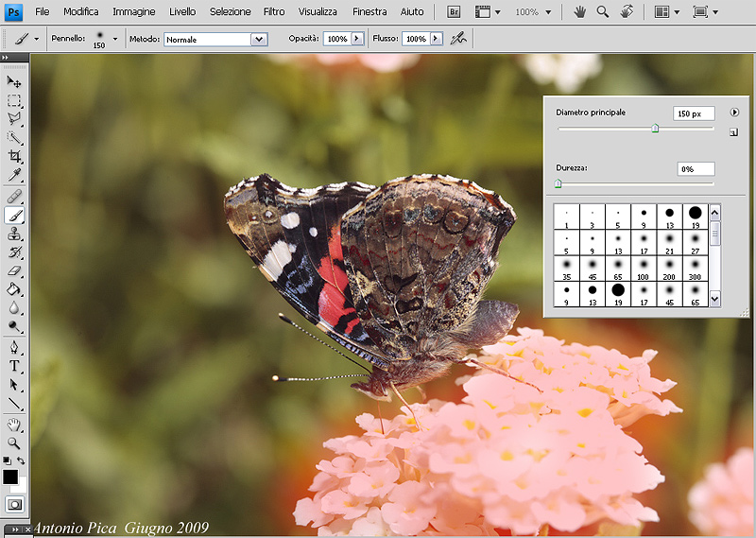This screenshot has width=756, height=538.
Task: Open the Livello menu
Action: click(x=182, y=12)
